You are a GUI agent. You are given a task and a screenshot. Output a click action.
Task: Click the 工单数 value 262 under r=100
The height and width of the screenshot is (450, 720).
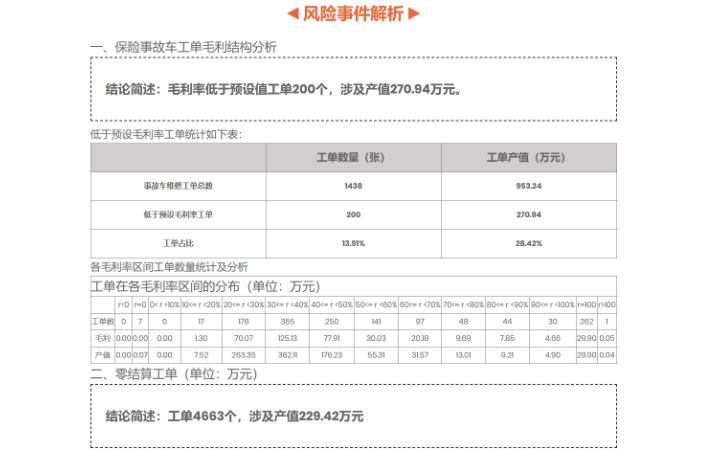587,321
